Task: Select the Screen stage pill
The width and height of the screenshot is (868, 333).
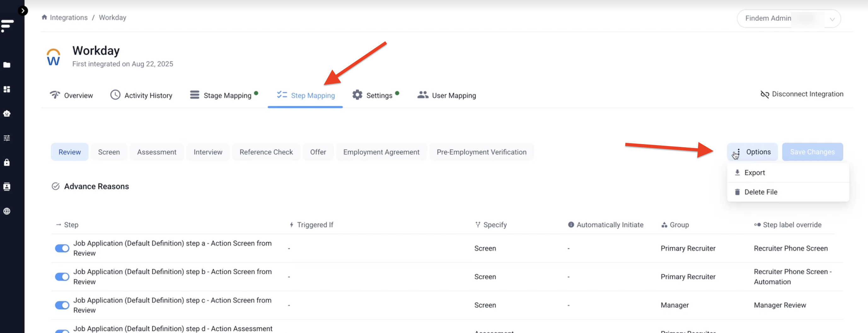Action: tap(109, 152)
